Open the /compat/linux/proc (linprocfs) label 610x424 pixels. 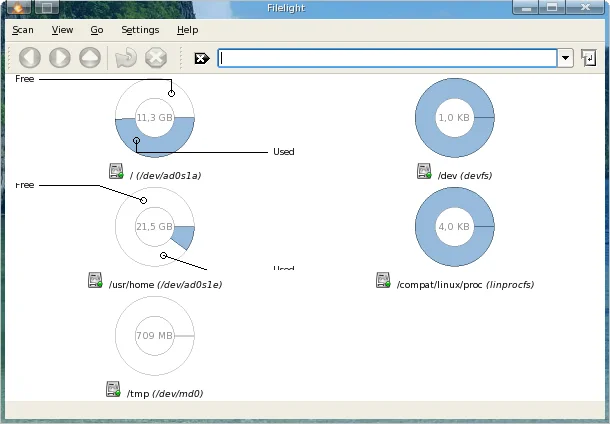coord(465,284)
